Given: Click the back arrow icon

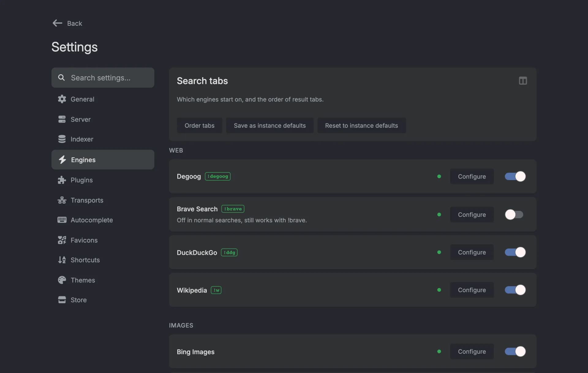Looking at the screenshot, I should click(x=57, y=23).
